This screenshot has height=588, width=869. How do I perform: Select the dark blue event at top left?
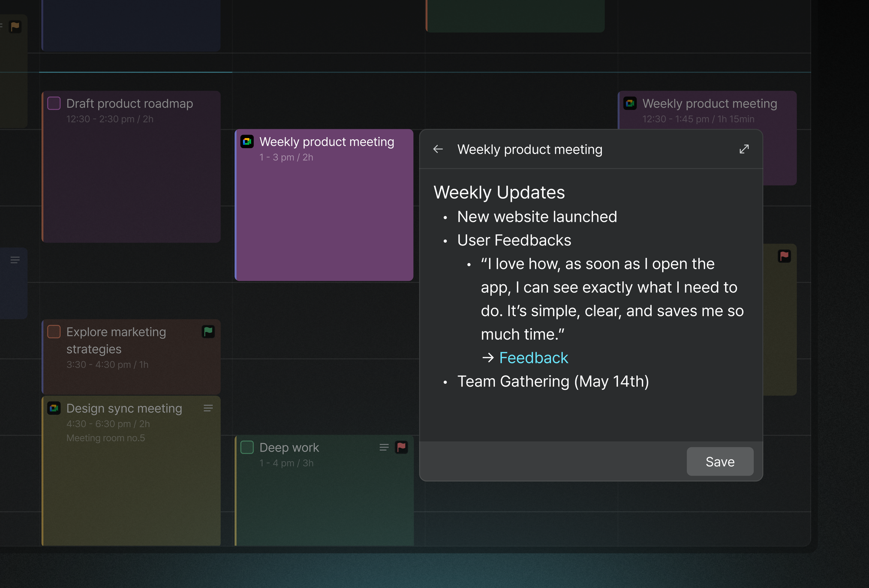pos(131,25)
